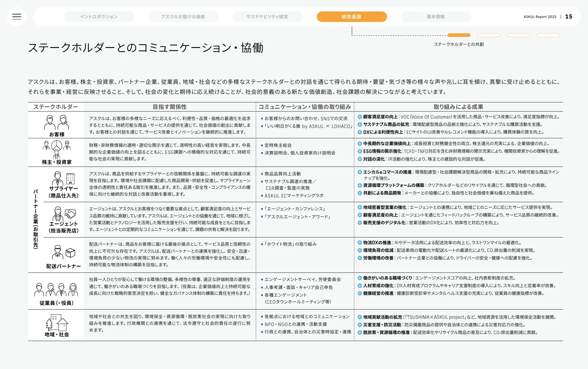Image resolution: width=588 pixels, height=369 pixels.
Task: Click the ステークホルダーとの共創 section label
Action: tap(459, 44)
